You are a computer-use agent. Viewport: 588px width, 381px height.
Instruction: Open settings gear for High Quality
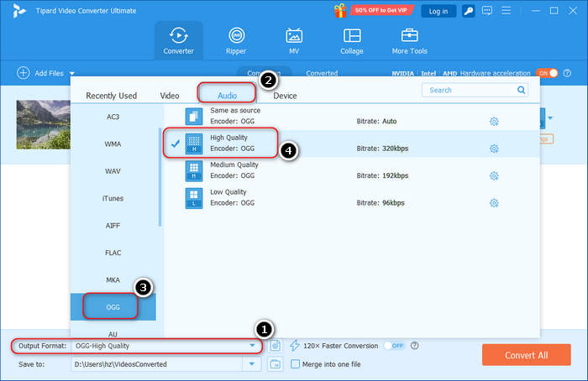(x=494, y=149)
